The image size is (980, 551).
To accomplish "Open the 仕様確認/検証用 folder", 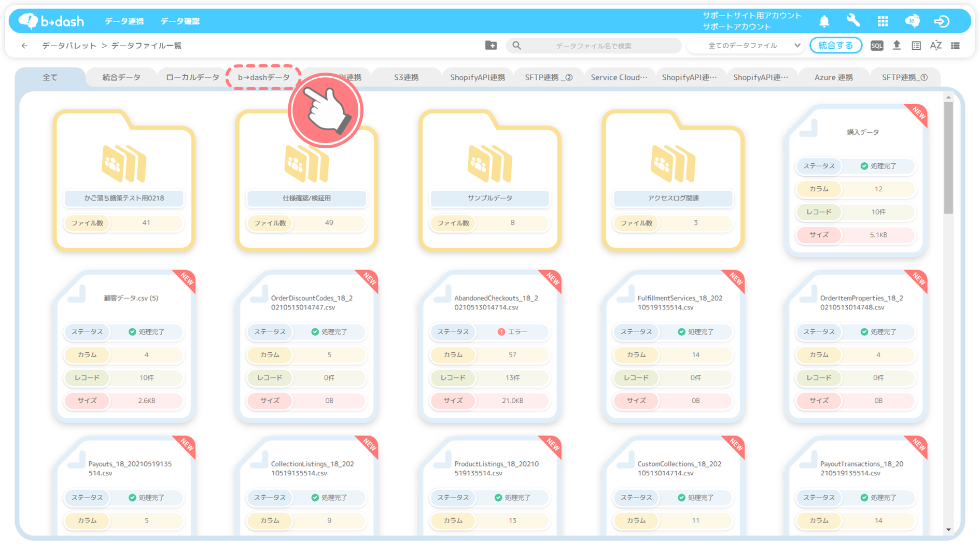I will click(x=307, y=180).
